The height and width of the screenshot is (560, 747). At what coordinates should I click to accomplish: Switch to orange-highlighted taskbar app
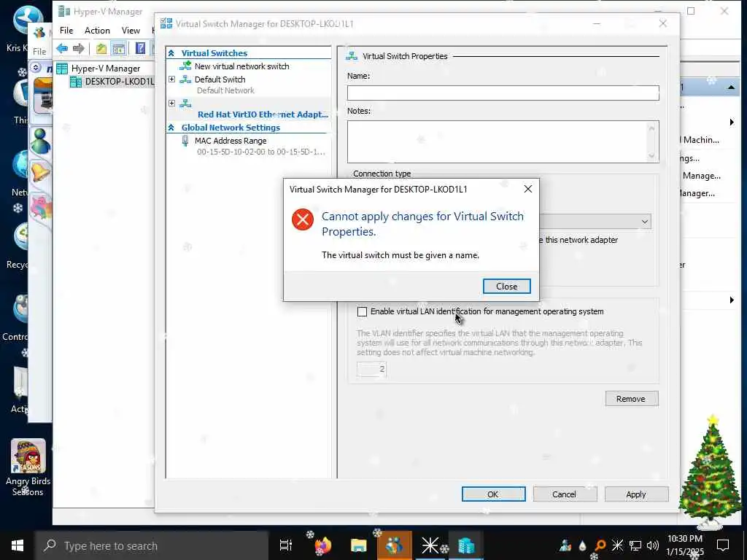tap(394, 545)
